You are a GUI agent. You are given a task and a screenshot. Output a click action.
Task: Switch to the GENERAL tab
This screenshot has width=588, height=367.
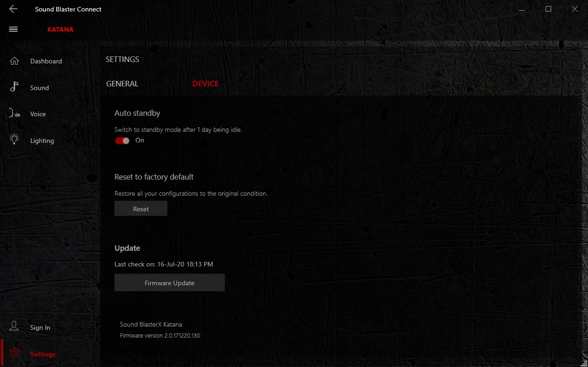[x=122, y=84]
